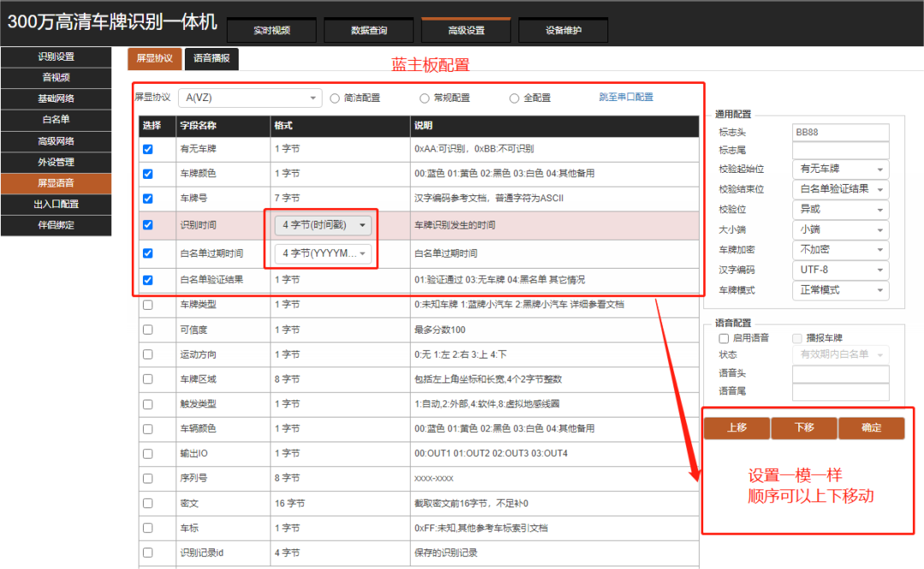Viewport: 924px width, 569px height.
Task: Open the 校验结束位 dropdown
Action: [x=840, y=189]
